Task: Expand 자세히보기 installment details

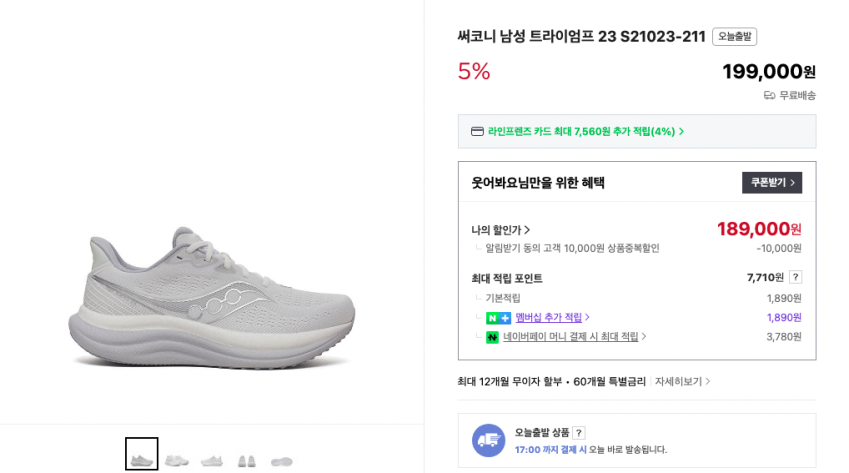Action: (682, 381)
